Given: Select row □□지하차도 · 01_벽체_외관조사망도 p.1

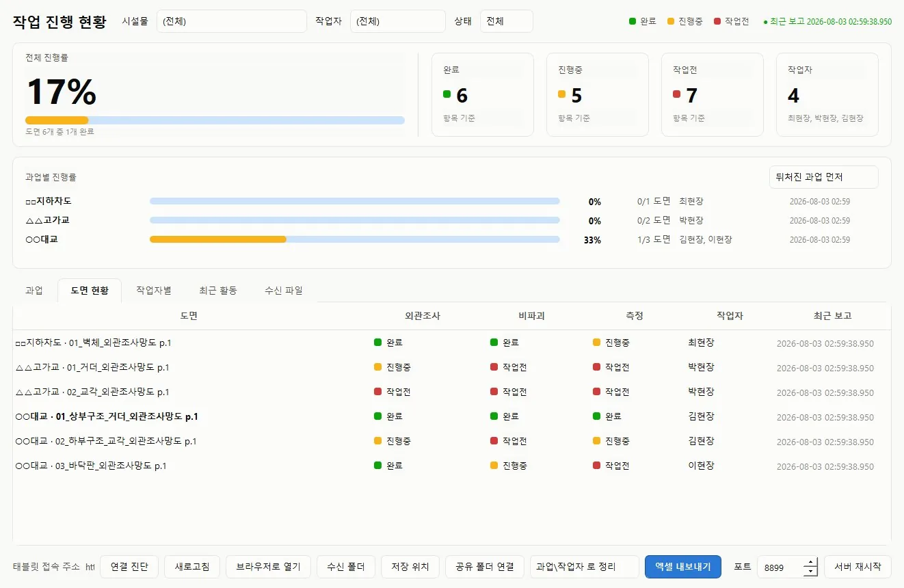Looking at the screenshot, I should point(451,343).
